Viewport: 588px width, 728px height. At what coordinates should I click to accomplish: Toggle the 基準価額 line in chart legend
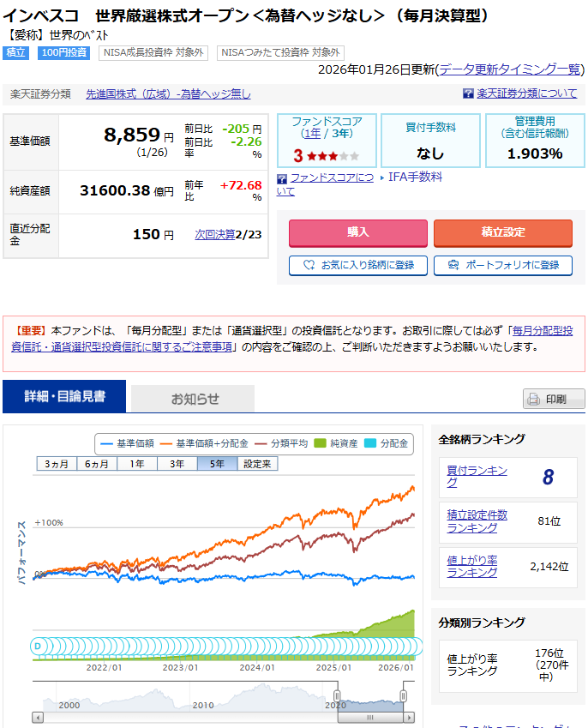[127, 444]
